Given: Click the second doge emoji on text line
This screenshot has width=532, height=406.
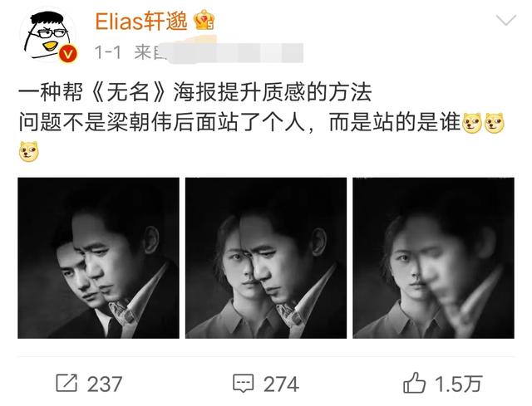Looking at the screenshot, I should 495,123.
